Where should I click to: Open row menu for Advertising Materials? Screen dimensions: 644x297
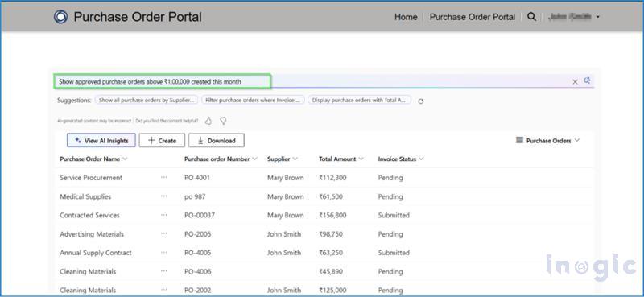(x=164, y=233)
